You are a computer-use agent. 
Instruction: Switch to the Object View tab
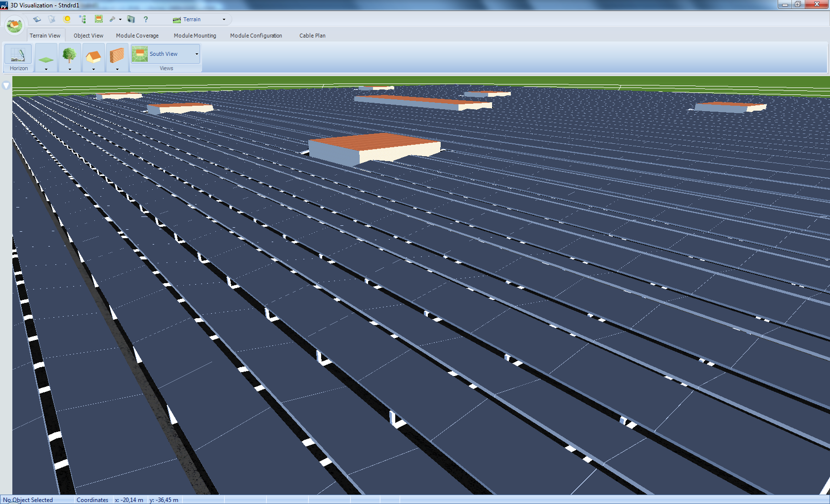click(88, 36)
